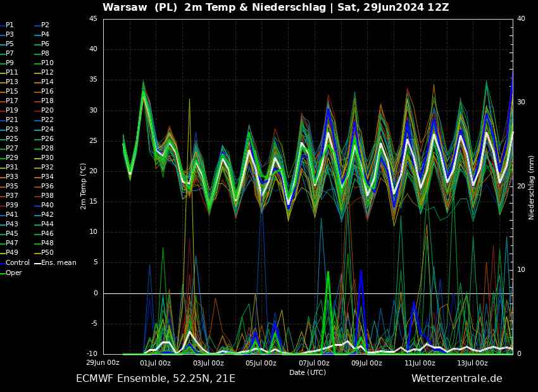The width and height of the screenshot is (538, 392).
Task: Click the 05Jul 00z date tick label
Action: [x=261, y=363]
